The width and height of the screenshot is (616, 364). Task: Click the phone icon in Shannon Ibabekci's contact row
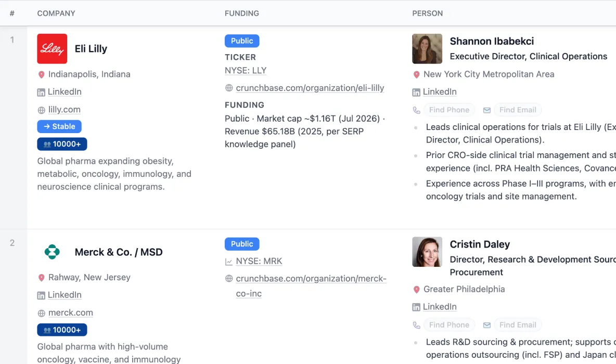click(416, 110)
